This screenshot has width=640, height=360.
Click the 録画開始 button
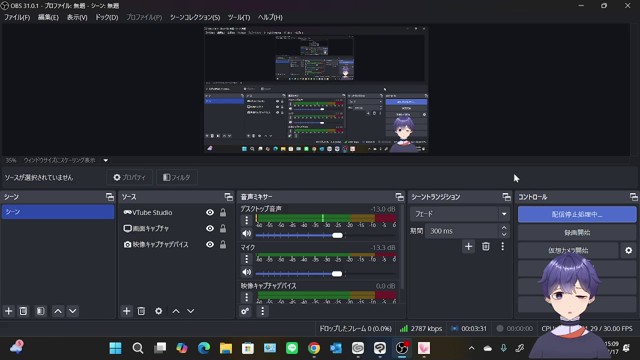tap(577, 232)
